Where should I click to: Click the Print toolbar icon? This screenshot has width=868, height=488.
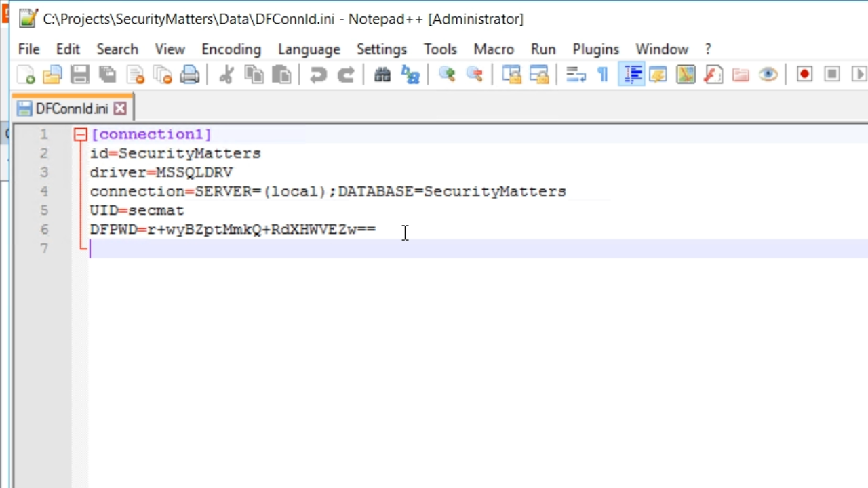click(x=190, y=75)
